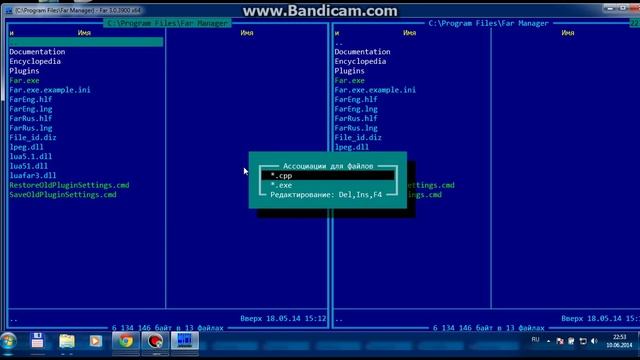Image resolution: width=640 pixels, height=360 pixels.
Task: Click left panel status 'Вверх 18.05.14 15:12'
Action: click(283, 318)
